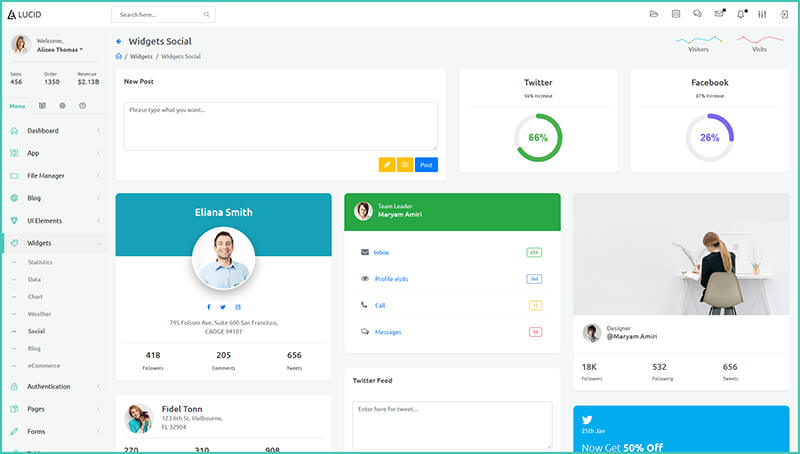
Task: Click Eliana Smith's Facebook icon
Action: [208, 307]
